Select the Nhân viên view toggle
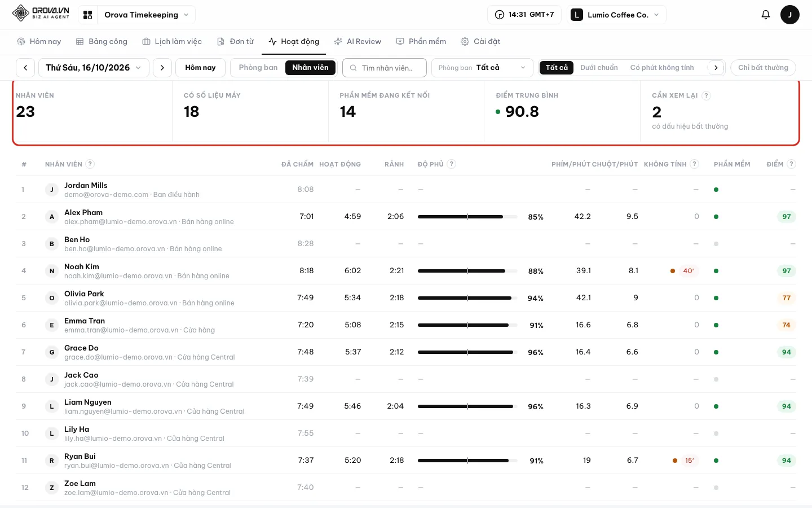 pos(310,68)
